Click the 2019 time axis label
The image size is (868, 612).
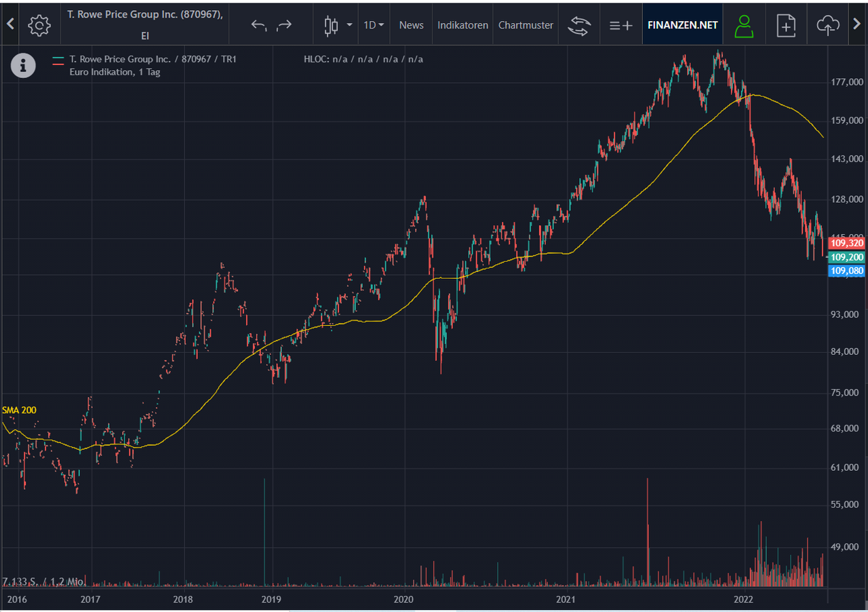[x=271, y=599]
